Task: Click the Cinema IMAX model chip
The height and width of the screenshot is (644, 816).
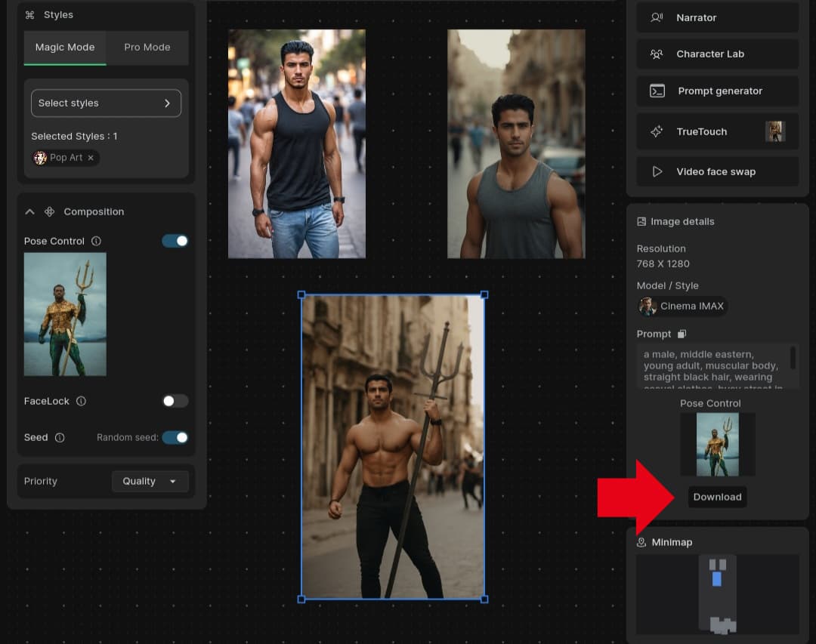Action: (x=682, y=307)
